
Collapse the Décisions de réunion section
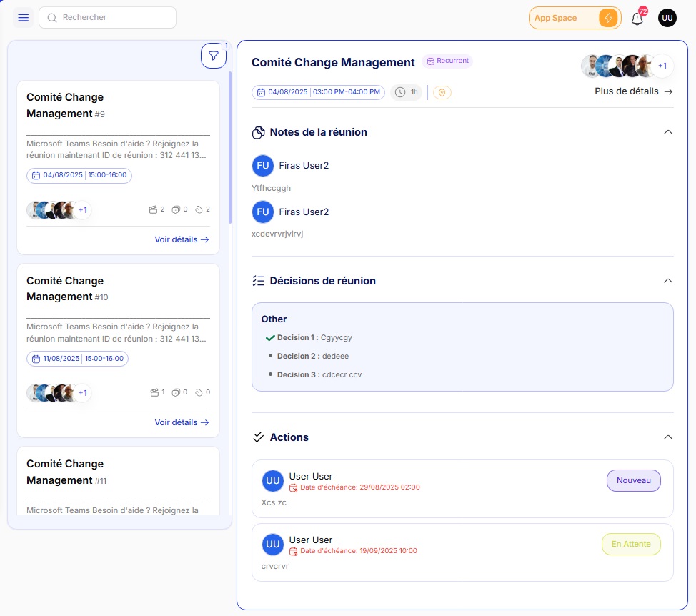tap(668, 280)
